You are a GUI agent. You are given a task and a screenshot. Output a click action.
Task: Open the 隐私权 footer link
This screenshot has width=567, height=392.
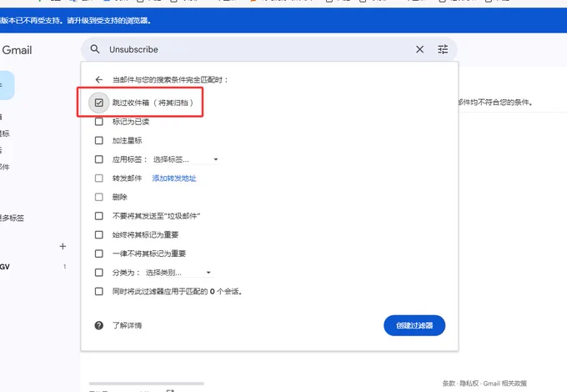(468, 384)
